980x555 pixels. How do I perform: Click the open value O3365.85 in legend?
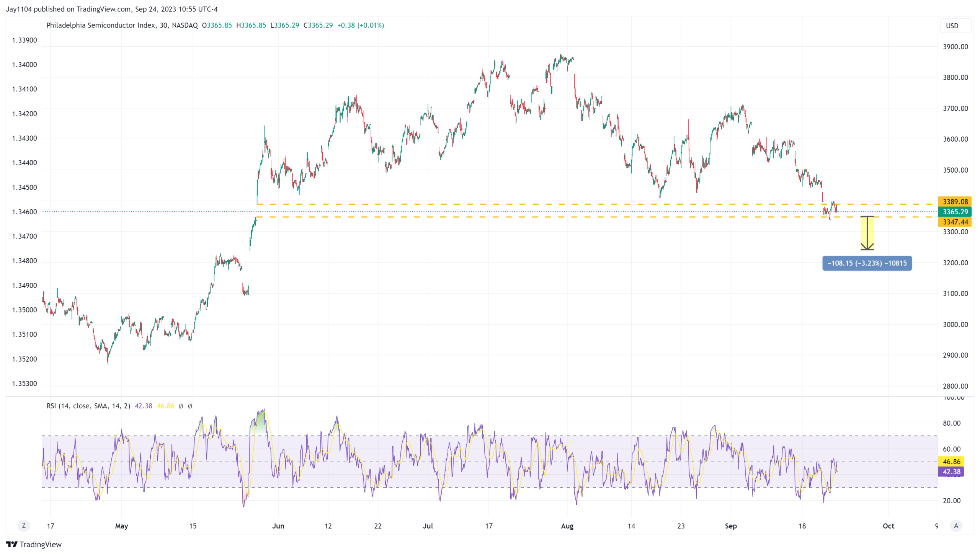(217, 25)
